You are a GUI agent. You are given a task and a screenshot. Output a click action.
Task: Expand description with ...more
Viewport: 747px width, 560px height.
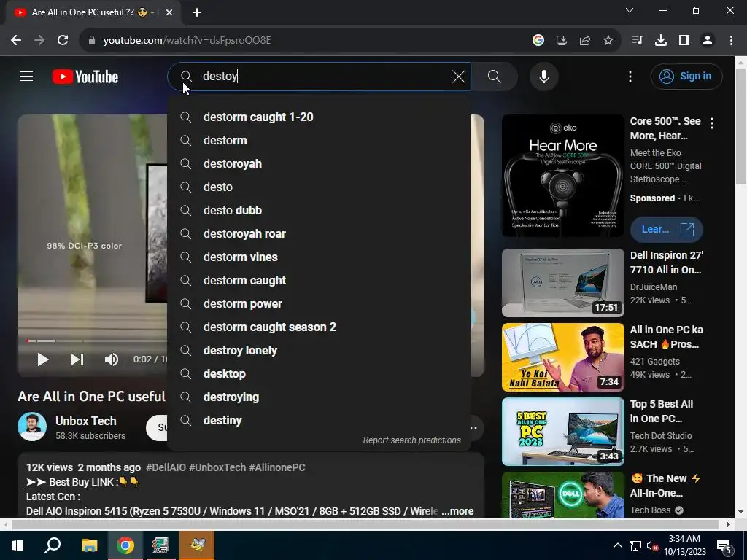pos(457,511)
